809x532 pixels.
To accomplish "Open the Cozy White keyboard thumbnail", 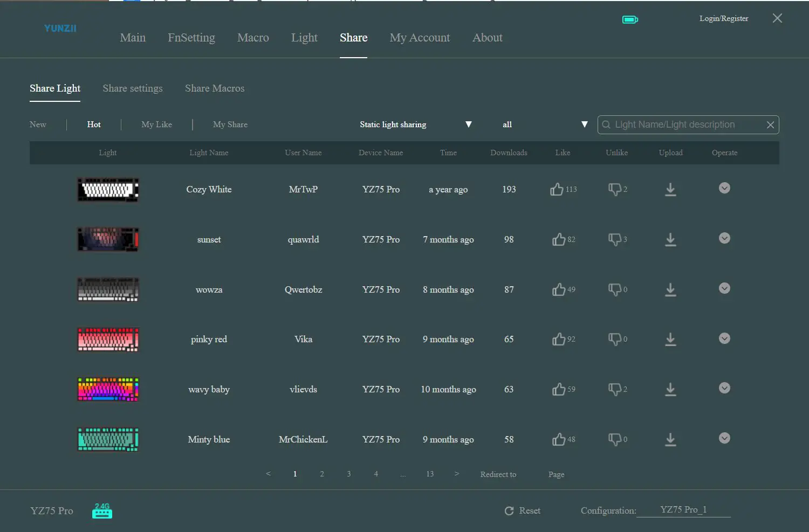I will click(108, 190).
